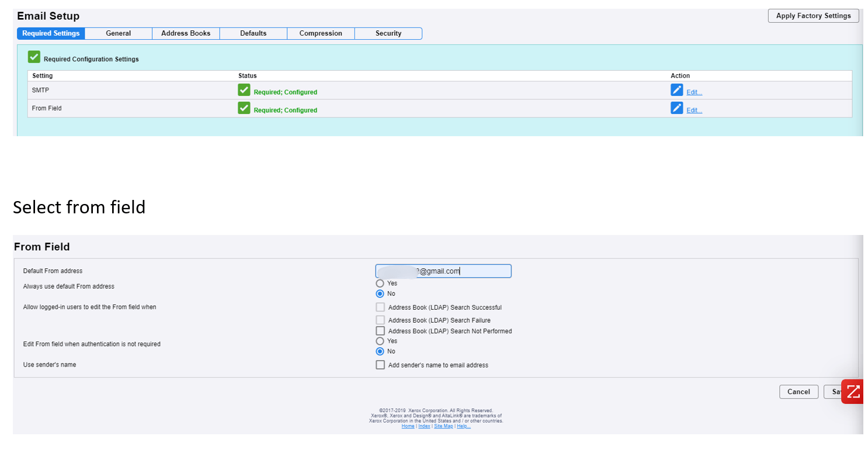The image size is (868, 453).
Task: Open the Site Map footer link
Action: pos(443,426)
